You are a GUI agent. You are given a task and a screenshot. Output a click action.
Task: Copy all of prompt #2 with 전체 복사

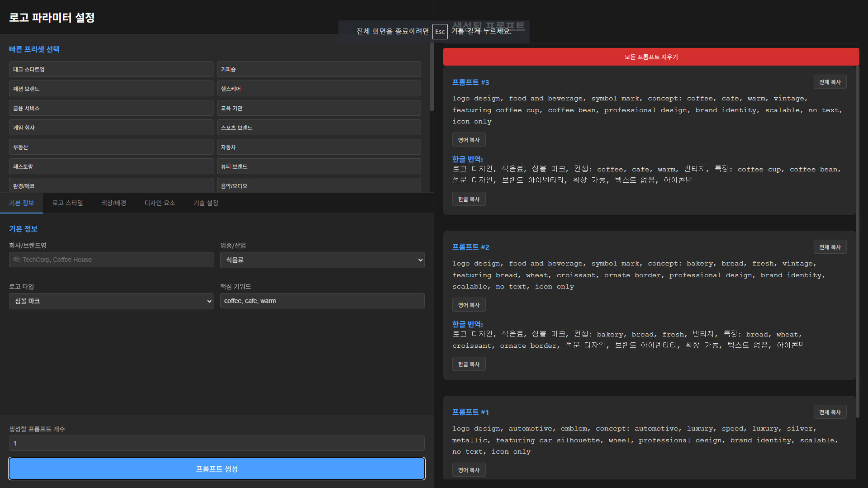pos(830,247)
